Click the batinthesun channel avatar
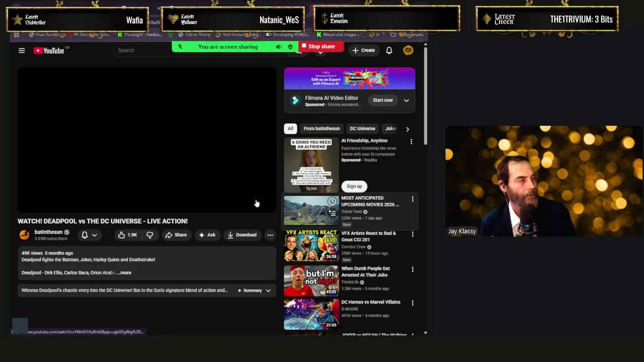644x362 pixels. 24,235
